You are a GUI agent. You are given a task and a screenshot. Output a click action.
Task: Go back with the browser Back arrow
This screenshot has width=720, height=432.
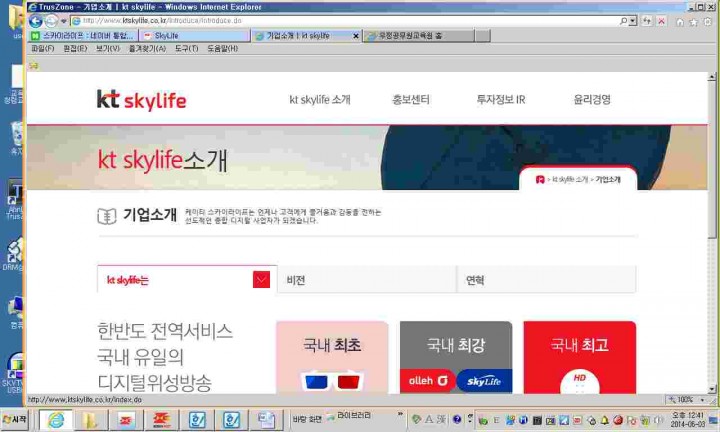[x=35, y=21]
